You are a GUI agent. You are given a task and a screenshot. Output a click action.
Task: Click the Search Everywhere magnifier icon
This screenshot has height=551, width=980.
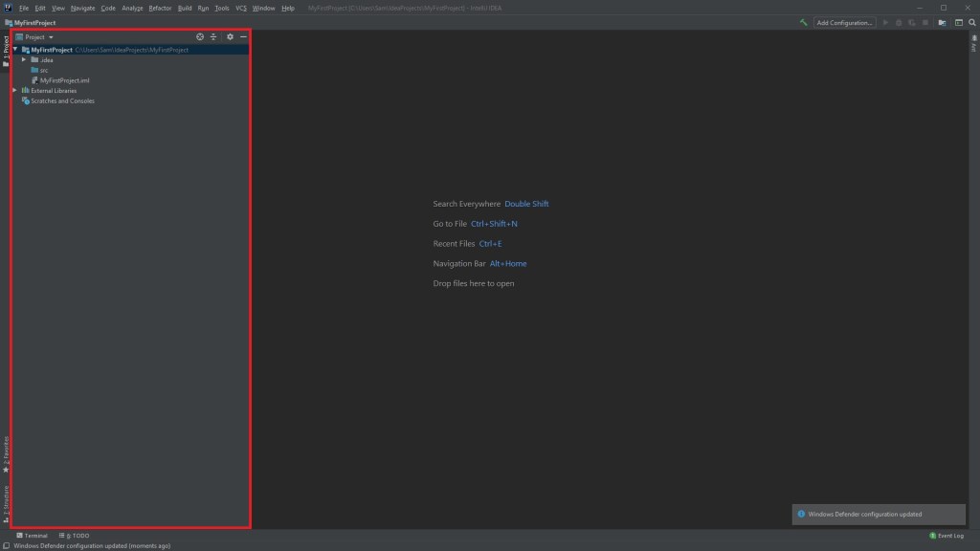point(972,22)
